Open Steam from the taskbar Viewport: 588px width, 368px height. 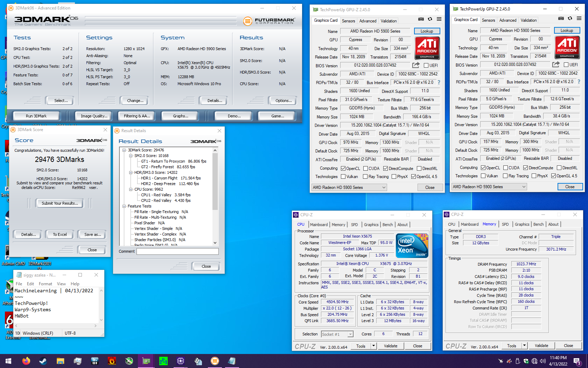43,361
